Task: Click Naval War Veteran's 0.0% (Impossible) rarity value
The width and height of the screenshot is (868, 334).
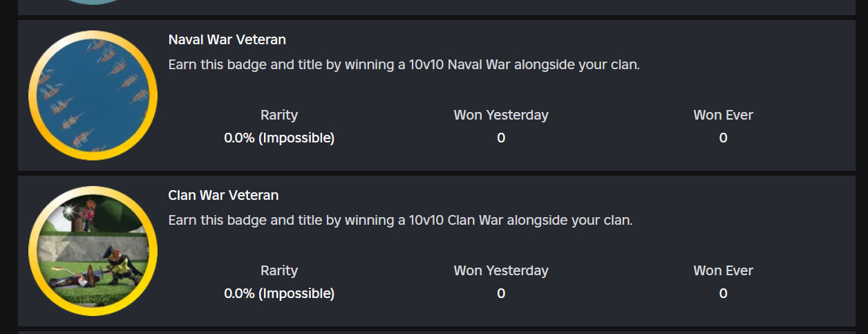Action: click(x=279, y=138)
